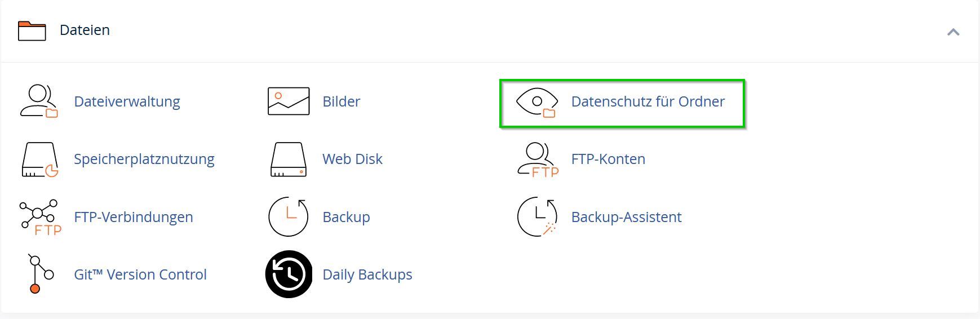980x319 pixels.
Task: Open the Git™ Version Control link
Action: coord(140,274)
